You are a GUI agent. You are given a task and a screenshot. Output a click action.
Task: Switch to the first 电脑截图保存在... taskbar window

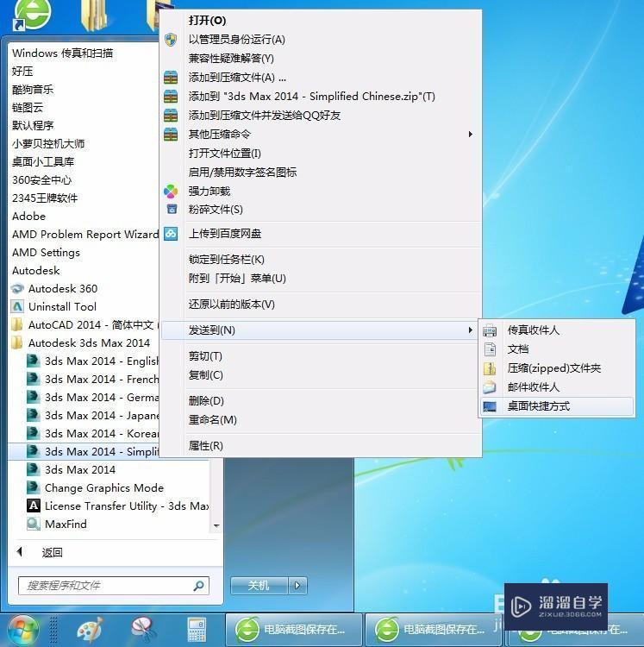point(294,630)
